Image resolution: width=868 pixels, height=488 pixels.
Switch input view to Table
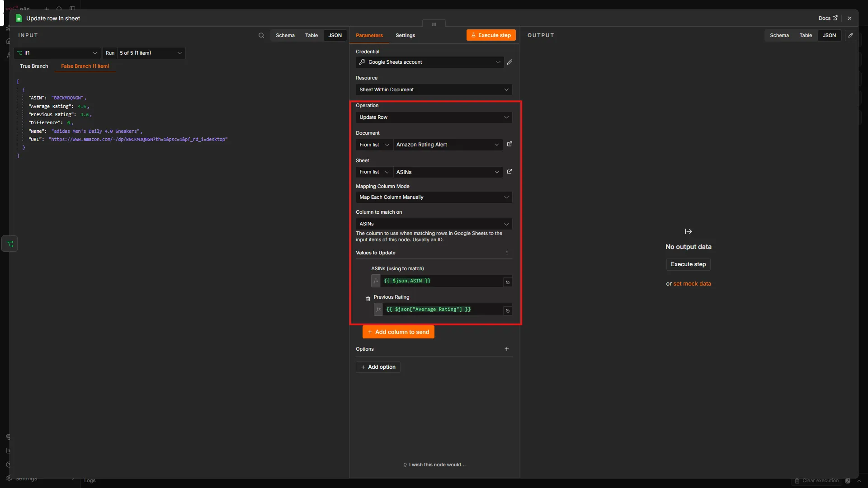(311, 35)
